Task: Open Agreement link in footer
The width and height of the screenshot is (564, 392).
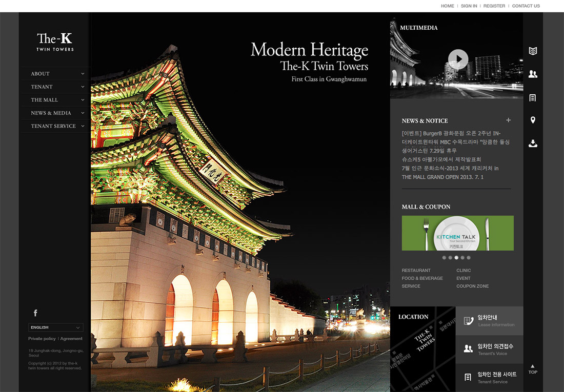Action: [x=71, y=338]
